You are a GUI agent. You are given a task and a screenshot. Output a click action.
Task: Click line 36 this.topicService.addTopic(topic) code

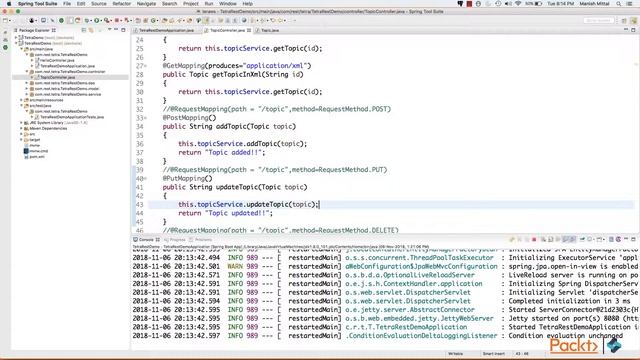242,144
